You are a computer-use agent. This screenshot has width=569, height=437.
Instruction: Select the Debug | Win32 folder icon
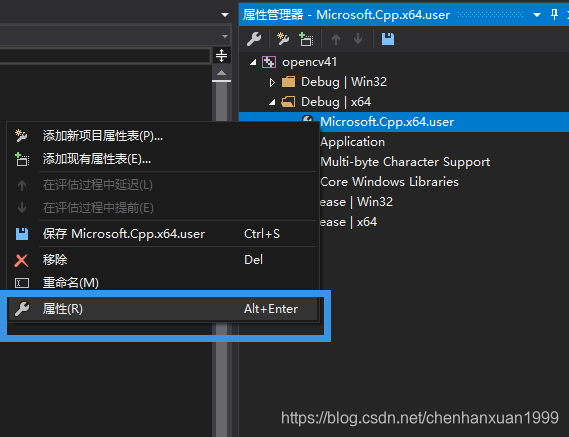point(288,82)
